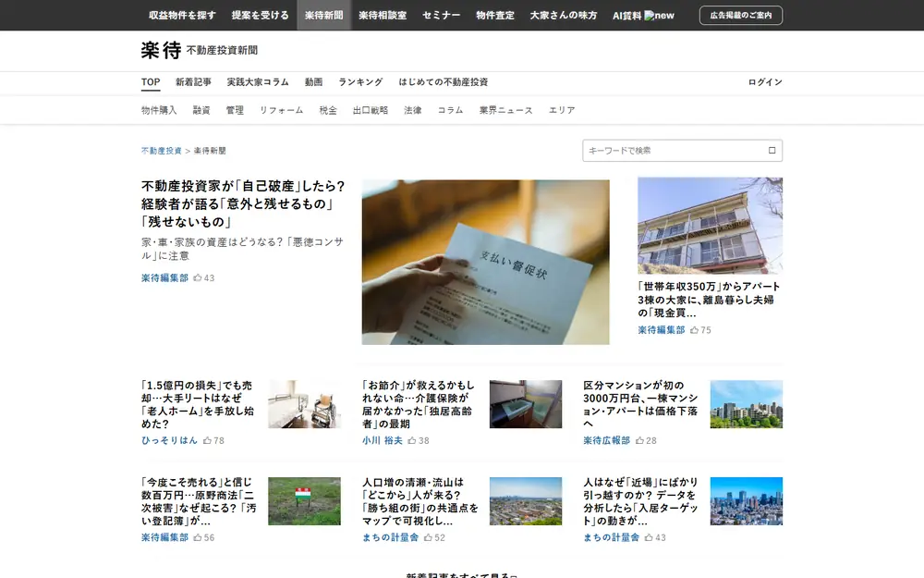Open vacant lot sign thumbnail
Viewport: 924px width, 578px height.
pos(304,500)
